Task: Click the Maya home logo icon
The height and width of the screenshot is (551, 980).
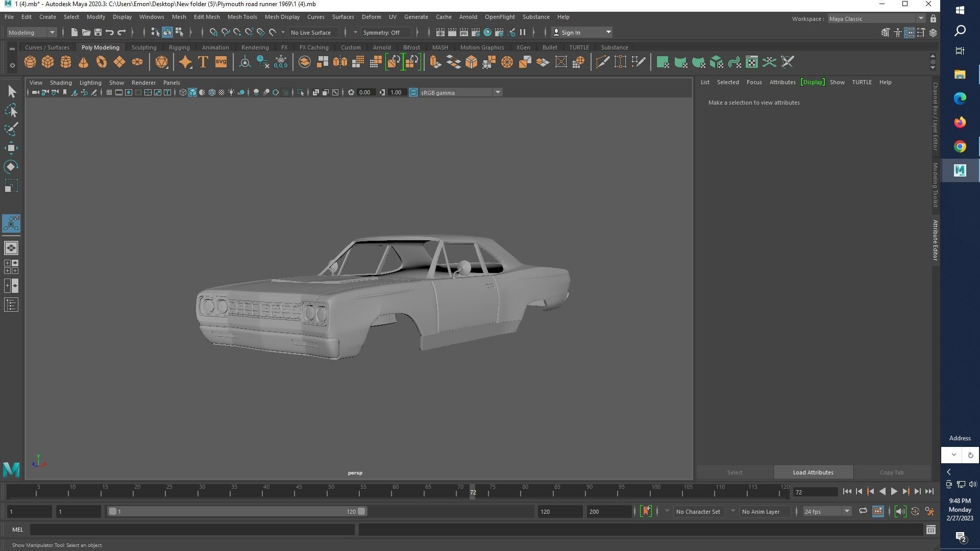Action: point(11,469)
